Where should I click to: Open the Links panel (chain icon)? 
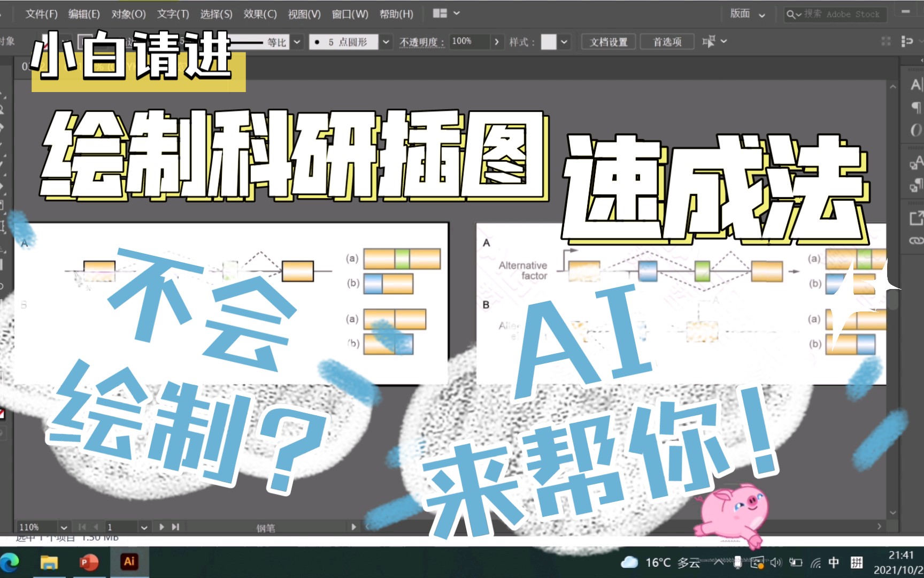[917, 241]
